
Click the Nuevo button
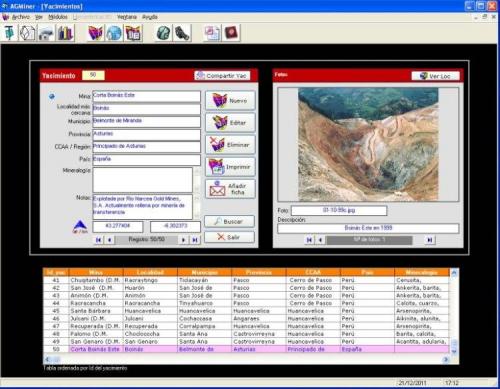pyautogui.click(x=230, y=100)
